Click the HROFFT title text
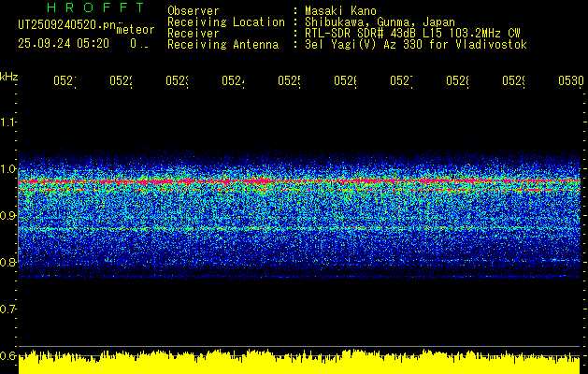588x374 pixels. [95, 7]
